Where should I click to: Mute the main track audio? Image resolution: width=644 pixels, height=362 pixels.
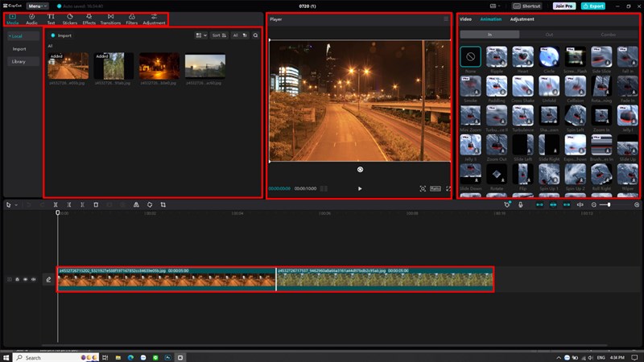pos(34,279)
